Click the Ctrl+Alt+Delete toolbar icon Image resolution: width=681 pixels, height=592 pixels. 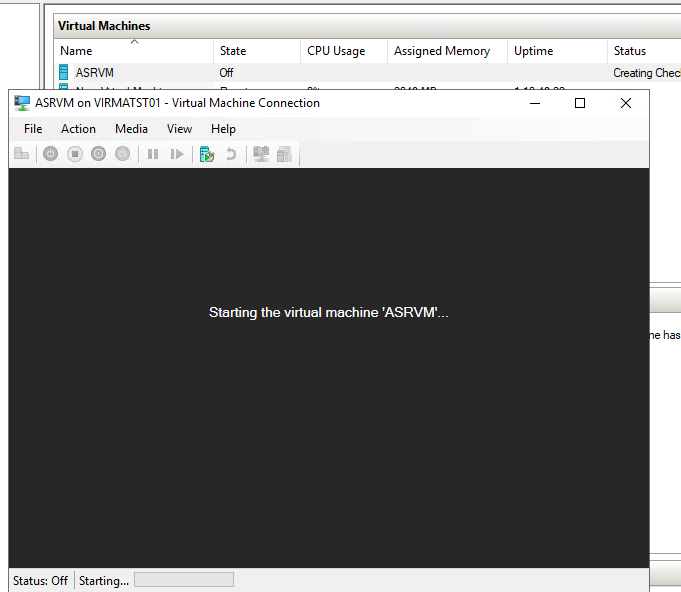[x=21, y=154]
